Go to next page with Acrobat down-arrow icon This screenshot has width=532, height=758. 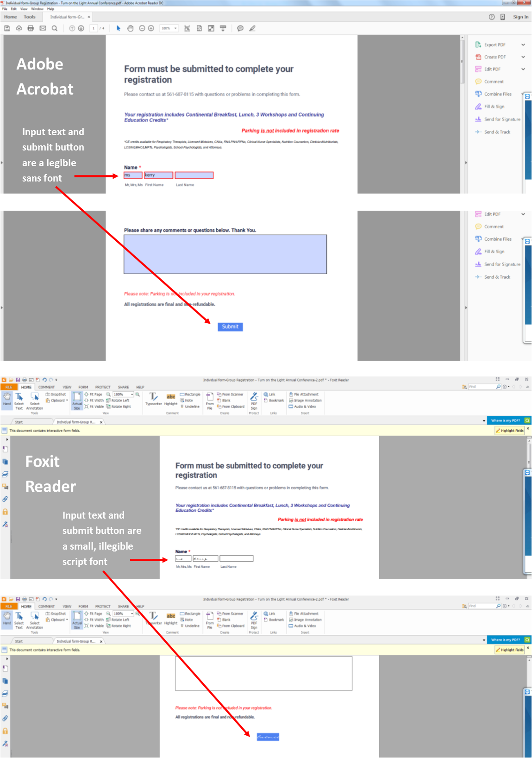(81, 28)
